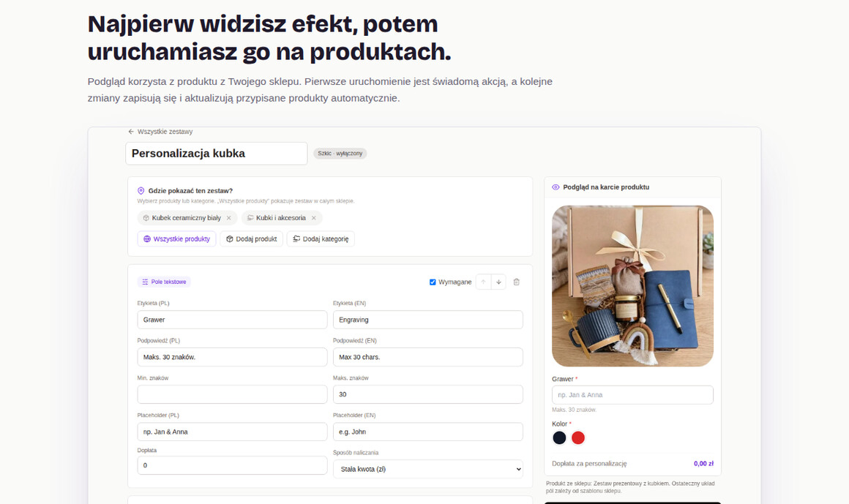
Task: Click the cube icon in Dodaj produkt
Action: (x=230, y=238)
